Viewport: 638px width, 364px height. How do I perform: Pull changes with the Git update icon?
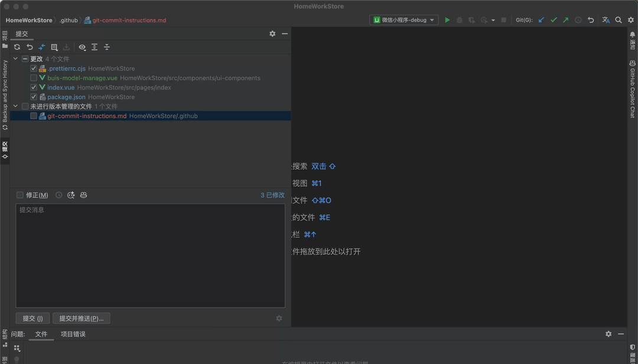click(x=541, y=19)
